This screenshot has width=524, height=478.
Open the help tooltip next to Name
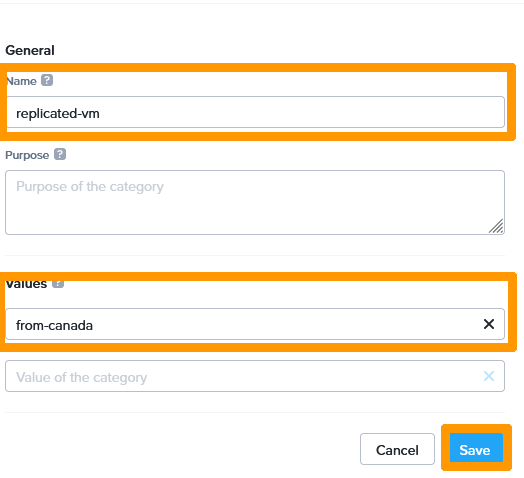pyautogui.click(x=47, y=80)
